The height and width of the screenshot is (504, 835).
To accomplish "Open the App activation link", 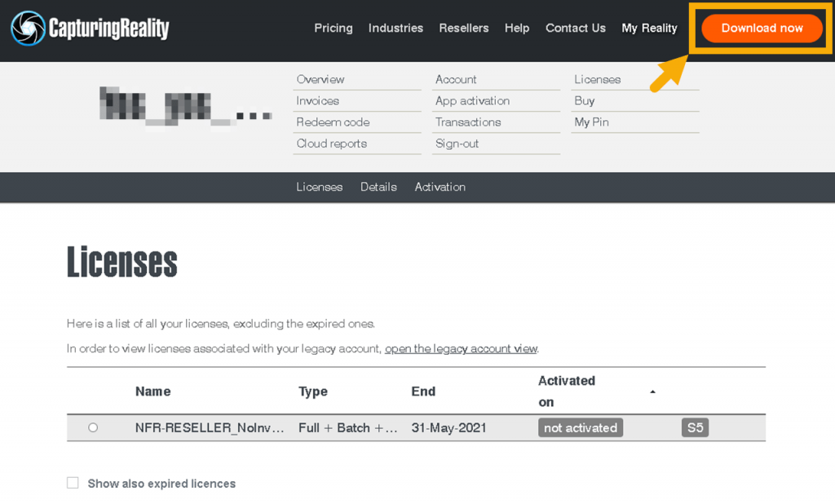I will (472, 100).
